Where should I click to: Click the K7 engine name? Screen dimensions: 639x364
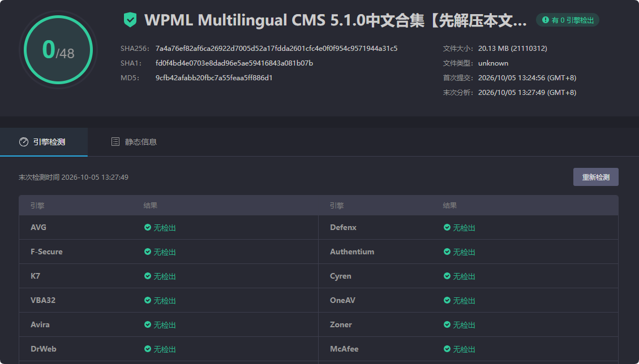pos(36,276)
